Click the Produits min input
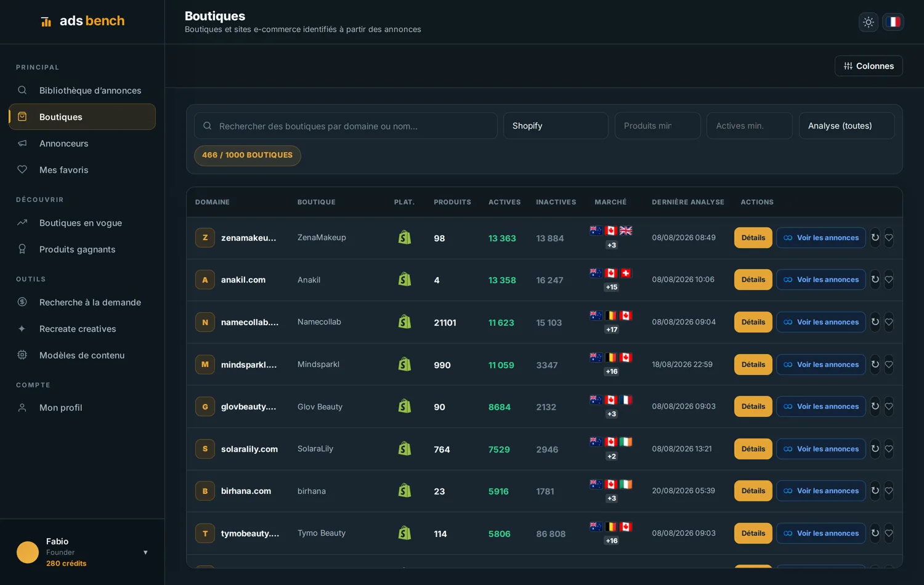The image size is (924, 585). coord(657,126)
